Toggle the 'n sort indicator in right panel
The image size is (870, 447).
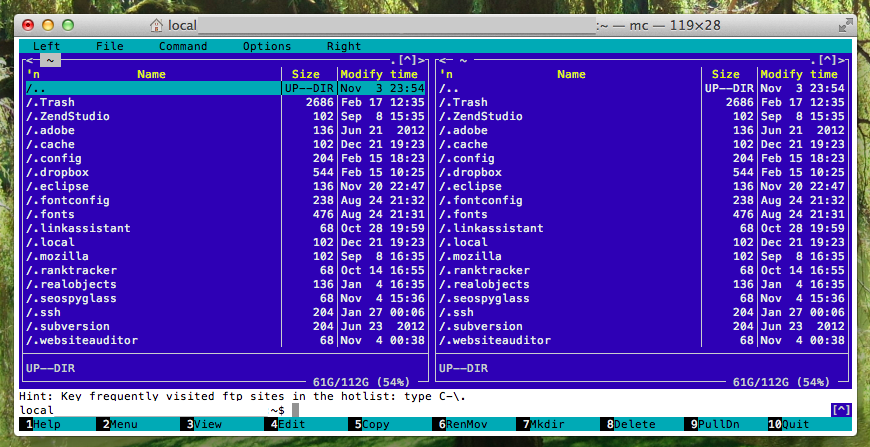click(x=446, y=74)
